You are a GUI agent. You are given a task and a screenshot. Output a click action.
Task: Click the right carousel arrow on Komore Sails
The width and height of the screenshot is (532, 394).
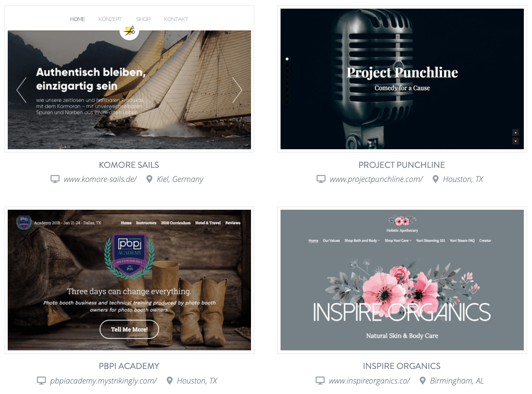[237, 90]
